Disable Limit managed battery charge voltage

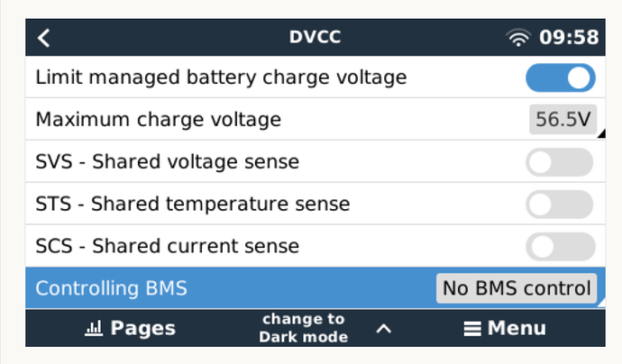click(x=560, y=77)
